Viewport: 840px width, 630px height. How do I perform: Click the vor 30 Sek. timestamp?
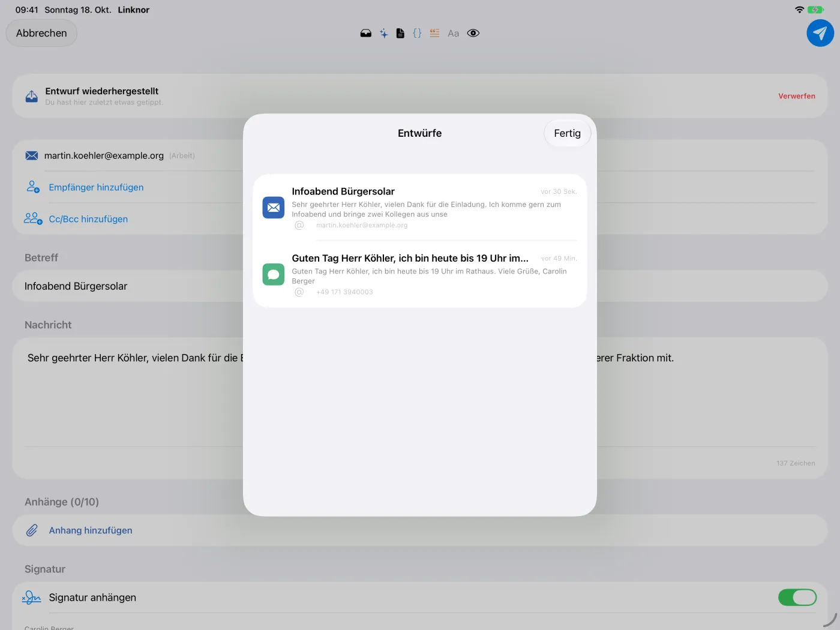559,192
